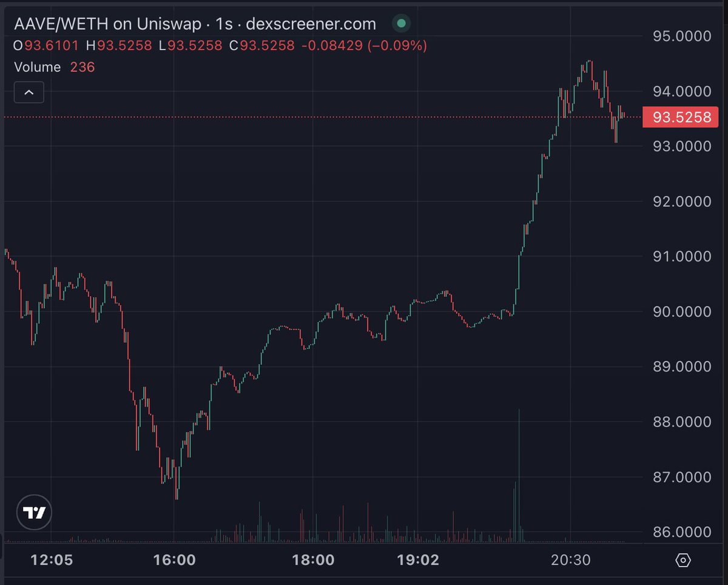Screen dimensions: 728x585
Task: Select the Volume indicator label
Action: 38,67
